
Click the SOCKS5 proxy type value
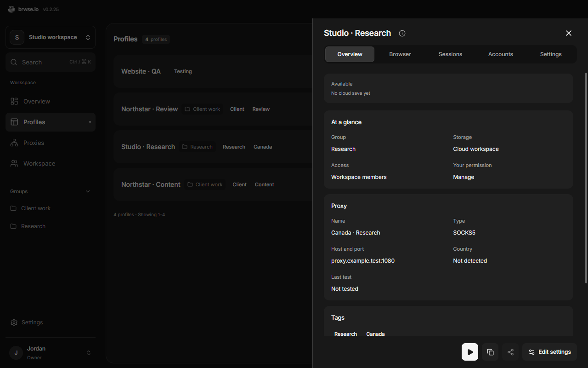(x=464, y=233)
